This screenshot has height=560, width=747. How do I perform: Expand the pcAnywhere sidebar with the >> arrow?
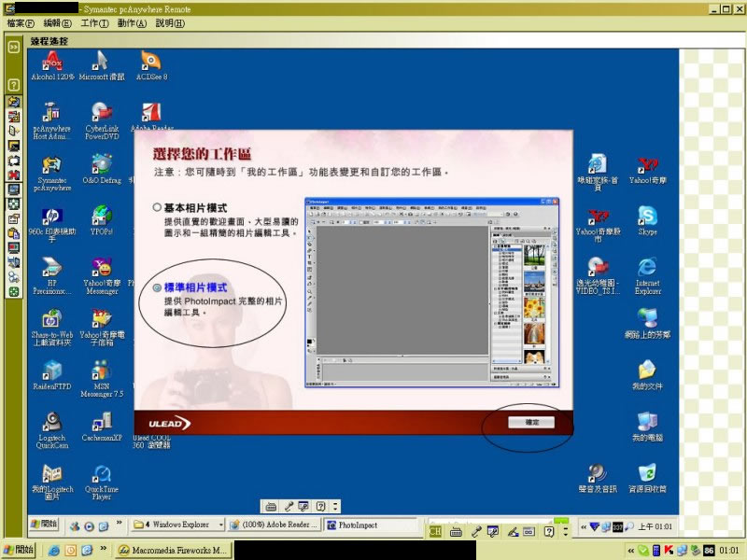click(x=14, y=47)
